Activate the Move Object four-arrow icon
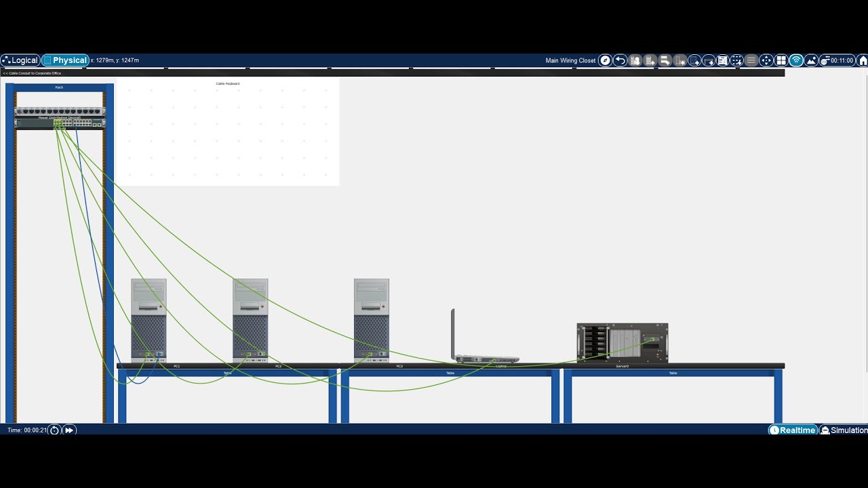Image resolution: width=868 pixels, height=488 pixels. pos(766,60)
